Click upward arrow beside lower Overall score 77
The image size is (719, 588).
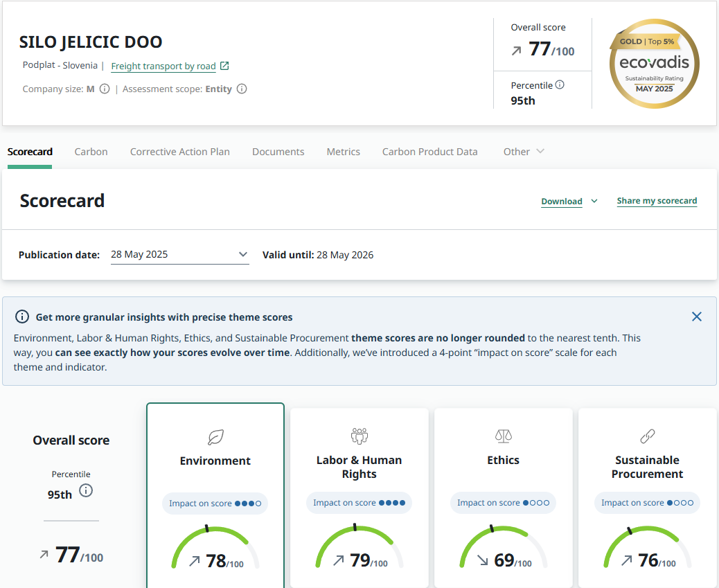44,555
